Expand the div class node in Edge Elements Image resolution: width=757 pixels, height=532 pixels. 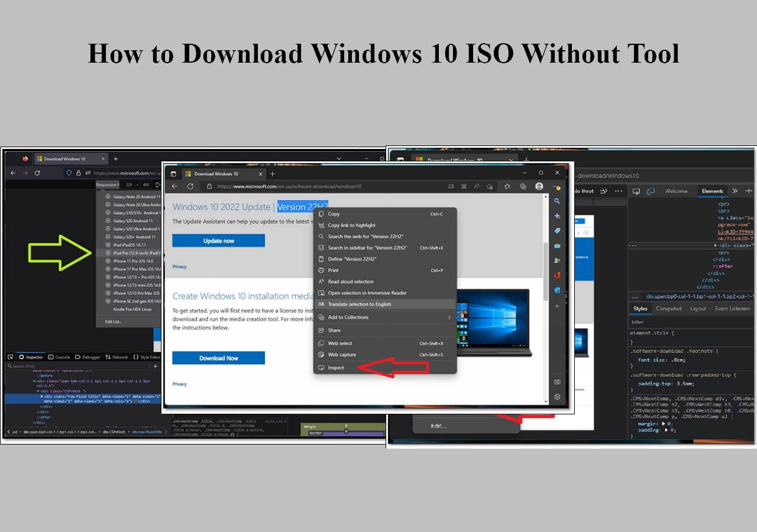(x=716, y=245)
